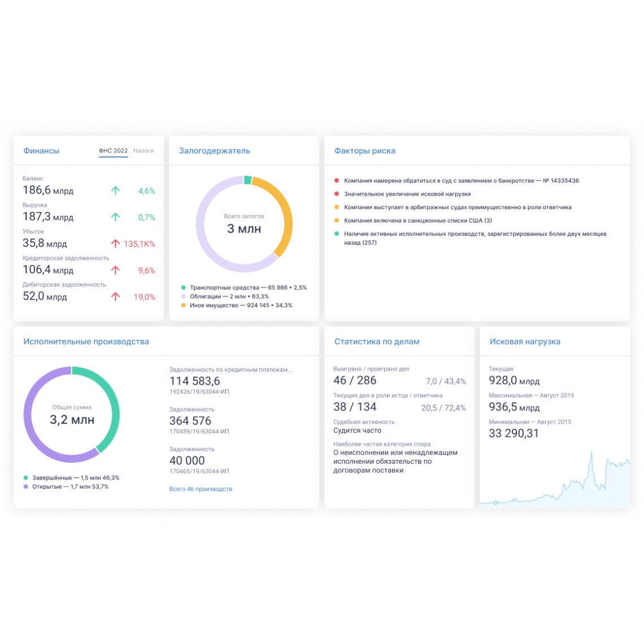This screenshot has height=644, width=644.
Task: Select the 35,8 млрд loss value
Action: (45, 243)
